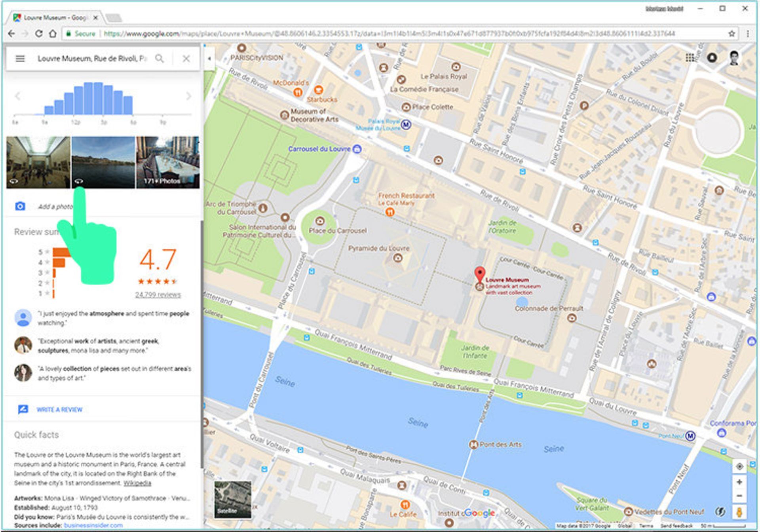Click the Colonnade de Perrault marker

pyautogui.click(x=572, y=318)
